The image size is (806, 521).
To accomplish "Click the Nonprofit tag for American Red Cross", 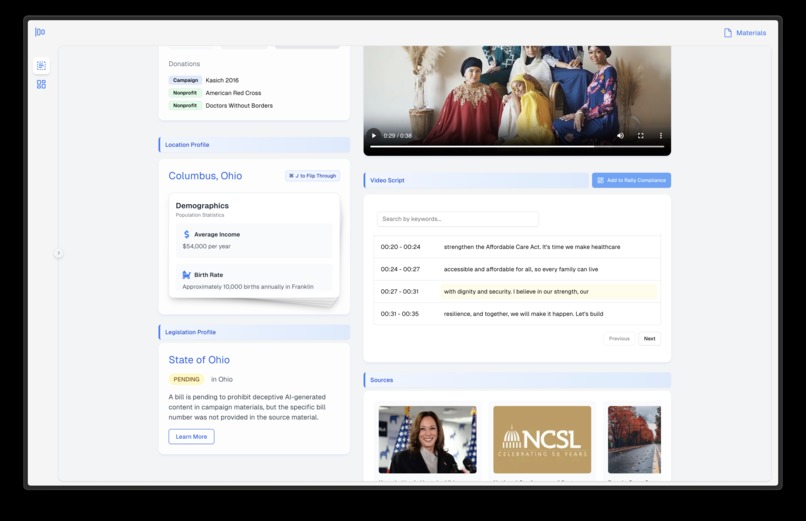I will [185, 93].
